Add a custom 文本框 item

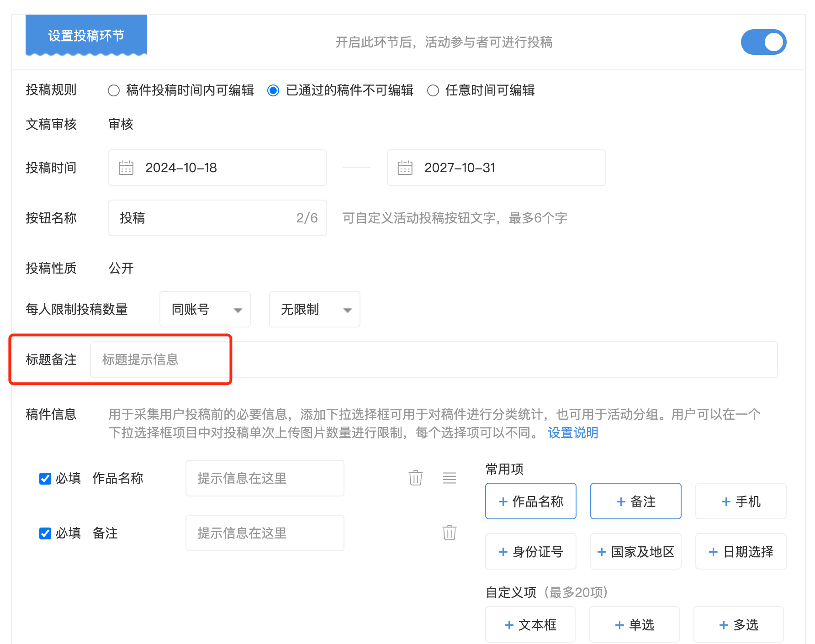[x=530, y=624]
